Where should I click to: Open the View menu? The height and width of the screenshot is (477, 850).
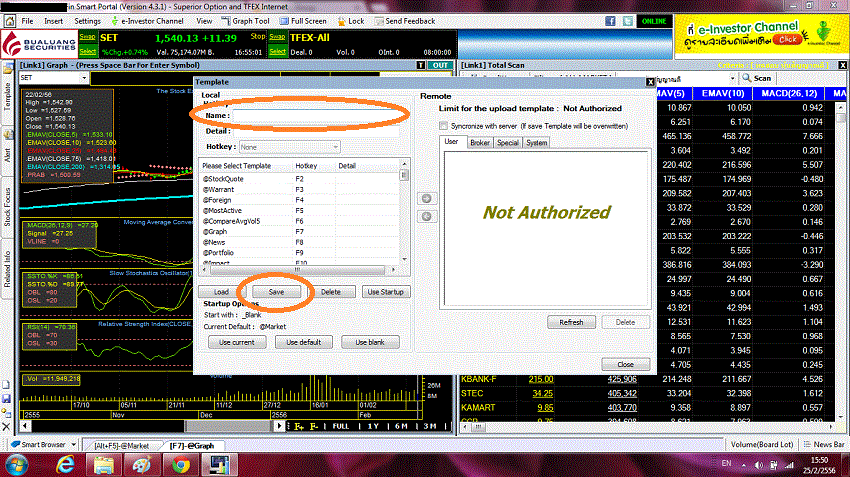pos(204,21)
